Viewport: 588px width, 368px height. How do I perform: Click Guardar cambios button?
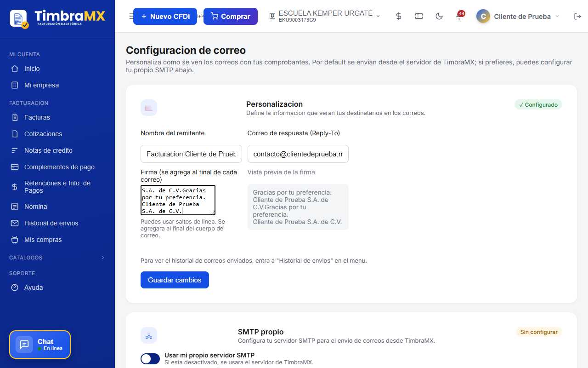coord(175,280)
